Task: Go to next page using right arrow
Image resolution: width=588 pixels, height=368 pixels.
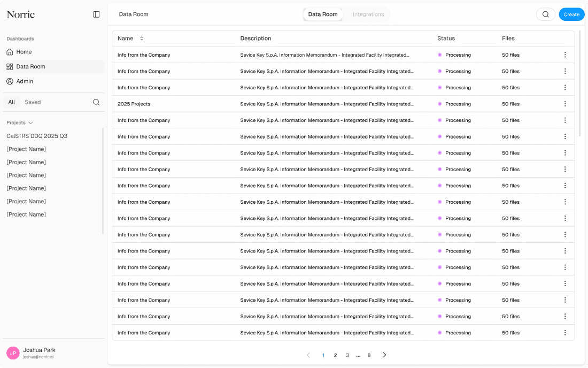Action: (384, 355)
